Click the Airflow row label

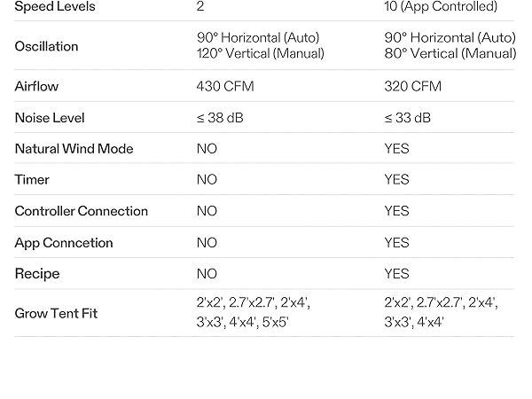39,87
